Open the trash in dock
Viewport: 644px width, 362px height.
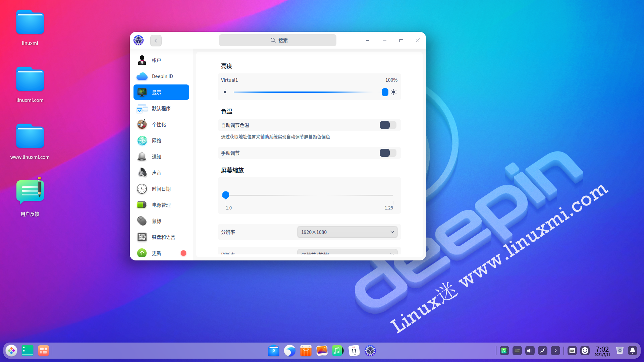tap(620, 351)
